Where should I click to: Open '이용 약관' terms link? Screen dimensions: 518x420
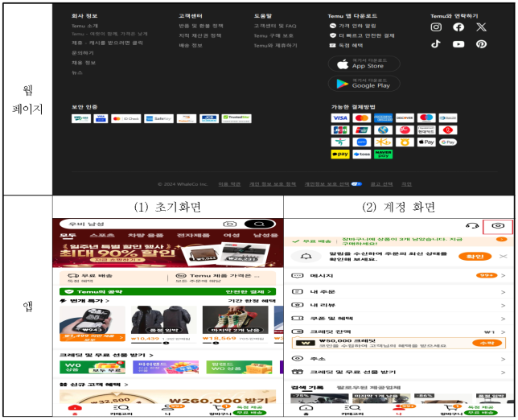tap(229, 184)
